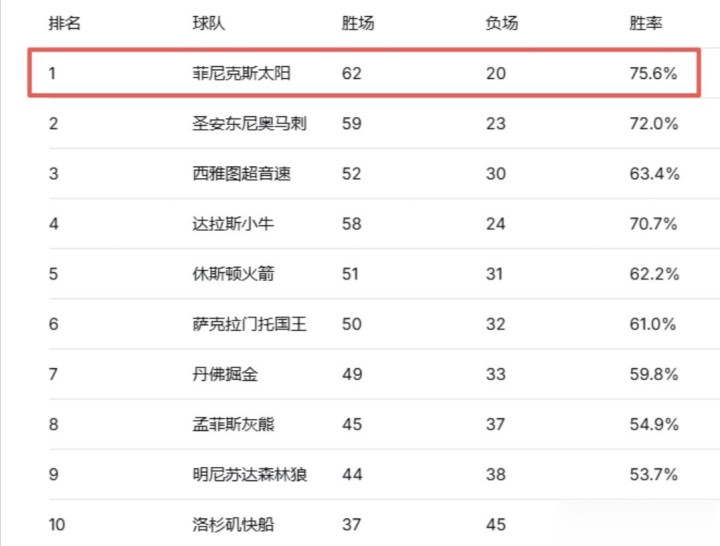Click the 洛杉矶快船 team name
720x546 pixels.
pos(234,524)
